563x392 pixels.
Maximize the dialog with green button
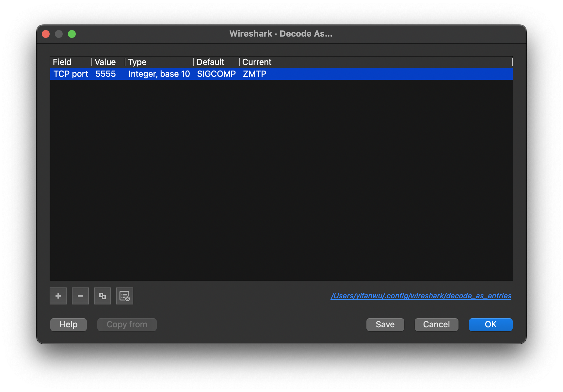tap(72, 34)
